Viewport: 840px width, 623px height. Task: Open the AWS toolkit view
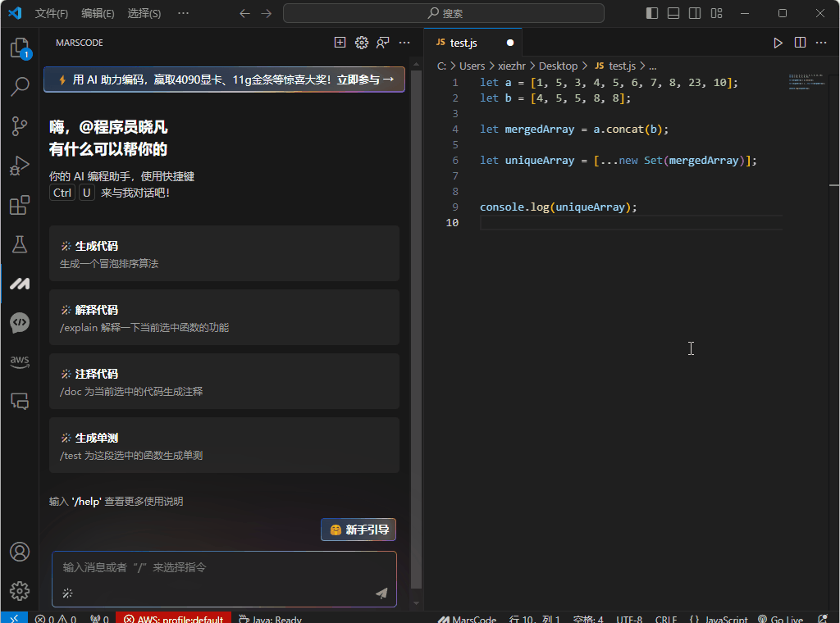[20, 362]
